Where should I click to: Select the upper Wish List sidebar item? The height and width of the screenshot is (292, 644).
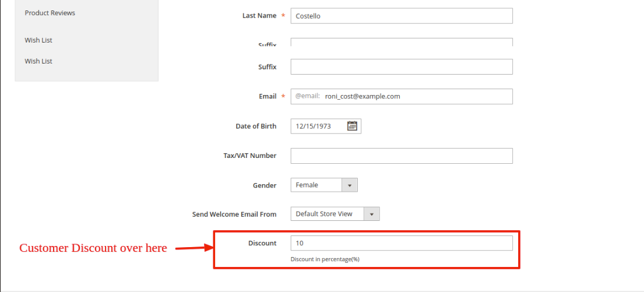tap(38, 40)
